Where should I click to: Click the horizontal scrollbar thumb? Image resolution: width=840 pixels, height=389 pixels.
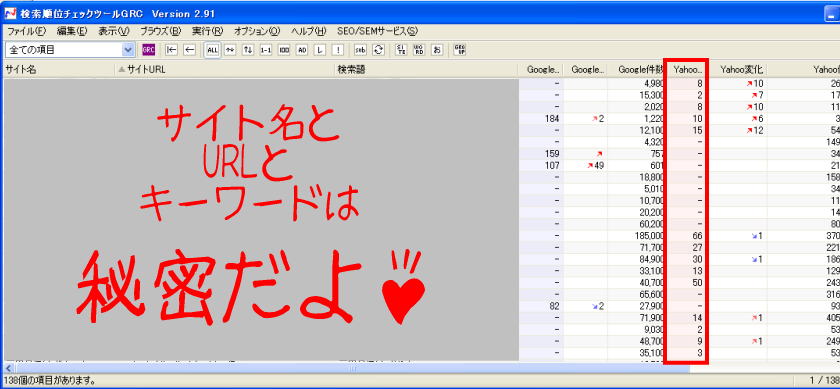[x=351, y=368]
